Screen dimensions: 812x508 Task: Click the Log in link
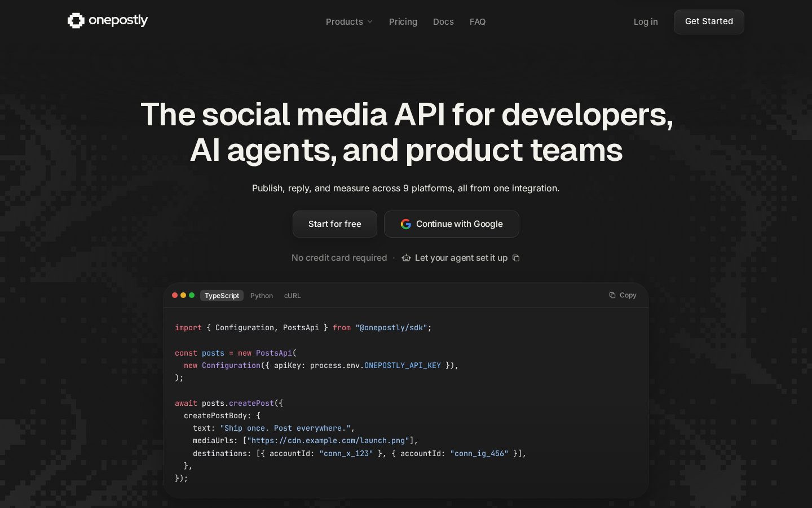click(646, 21)
